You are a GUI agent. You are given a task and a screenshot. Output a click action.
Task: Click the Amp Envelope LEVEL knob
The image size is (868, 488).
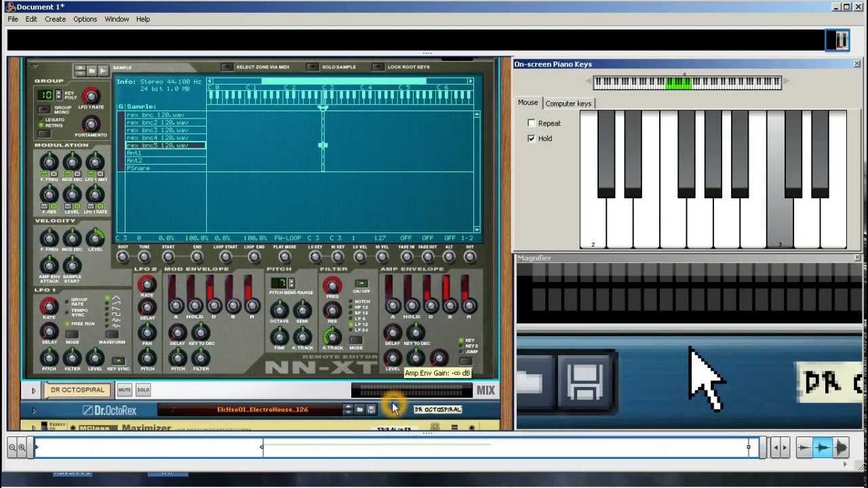[393, 358]
